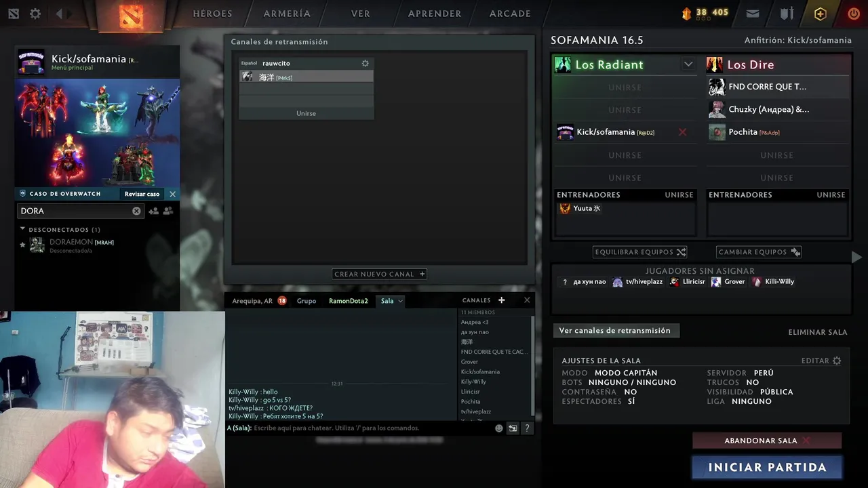
Task: Open the chat help question mark
Action: point(527,428)
